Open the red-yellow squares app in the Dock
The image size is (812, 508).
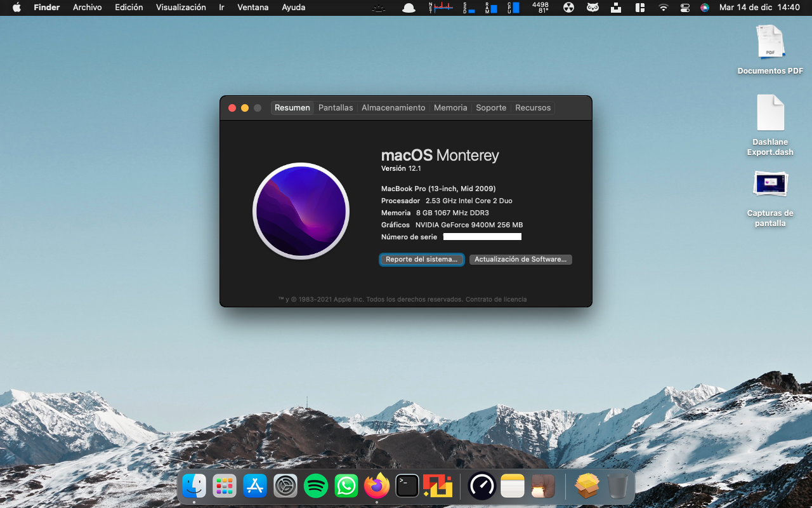coord(438,486)
